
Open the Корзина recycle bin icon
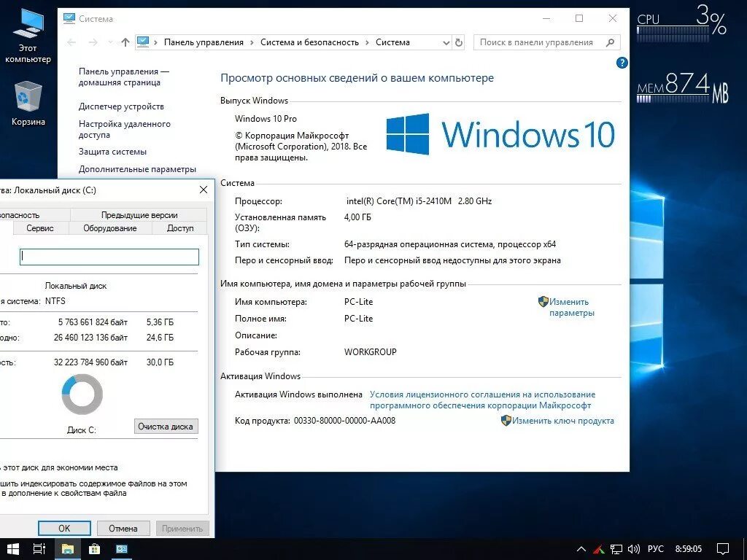[x=28, y=103]
